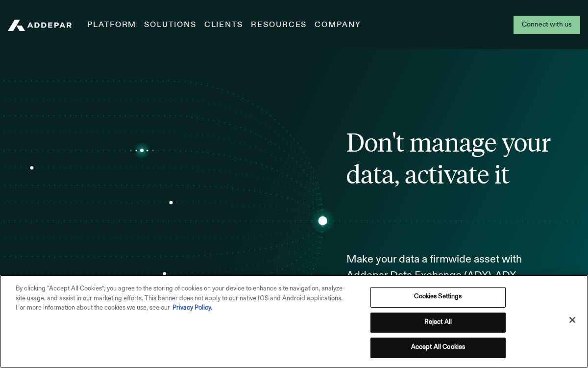This screenshot has width=588, height=368.
Task: Click the Addepar logo
Action: [40, 25]
